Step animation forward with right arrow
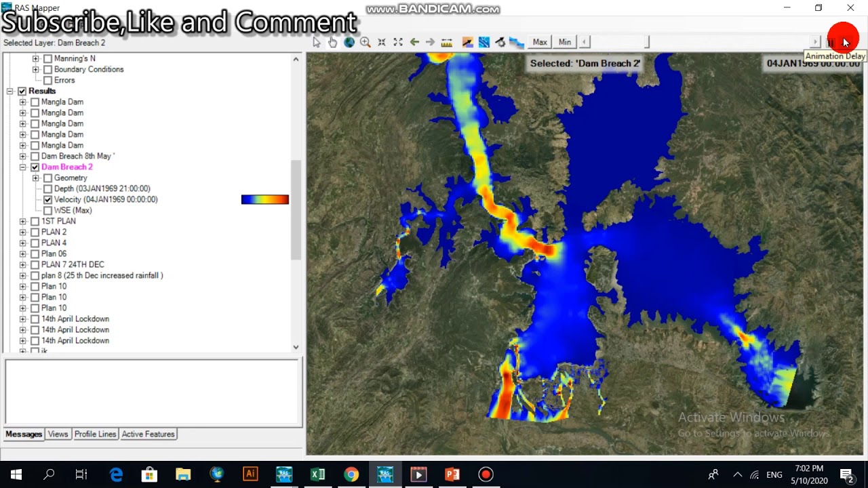 816,42
